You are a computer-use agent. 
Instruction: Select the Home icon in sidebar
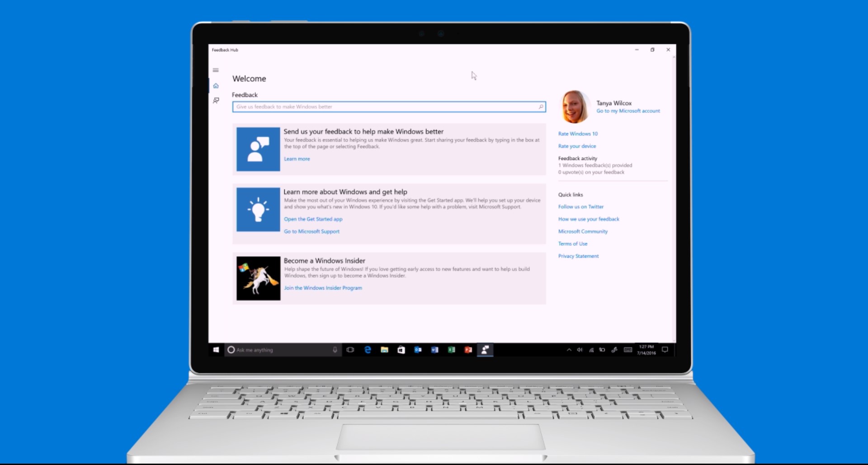pyautogui.click(x=216, y=85)
